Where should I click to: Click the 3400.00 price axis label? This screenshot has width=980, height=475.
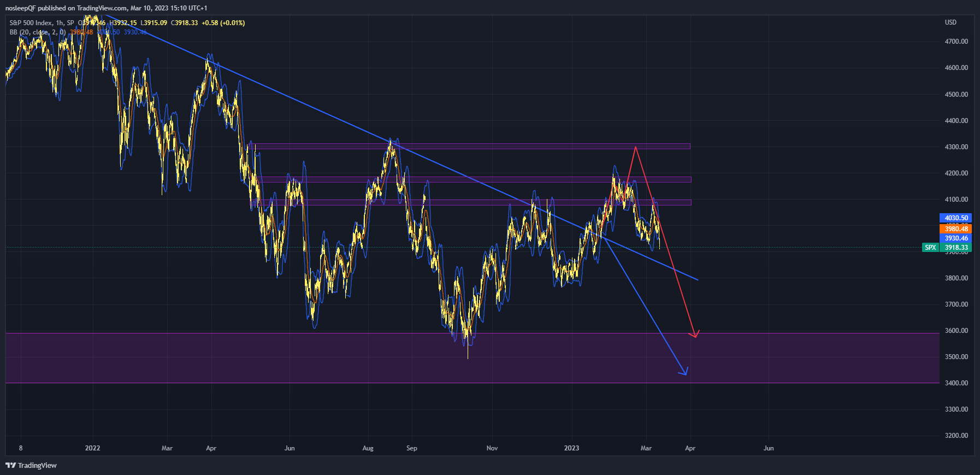click(956, 383)
